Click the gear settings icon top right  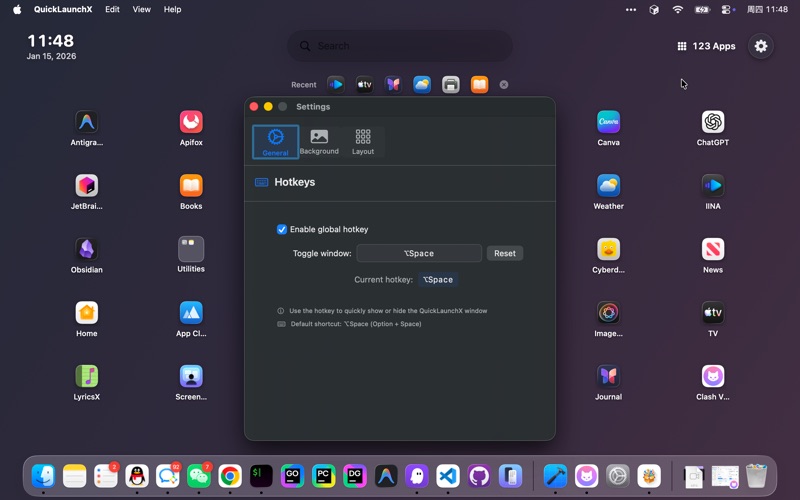761,46
